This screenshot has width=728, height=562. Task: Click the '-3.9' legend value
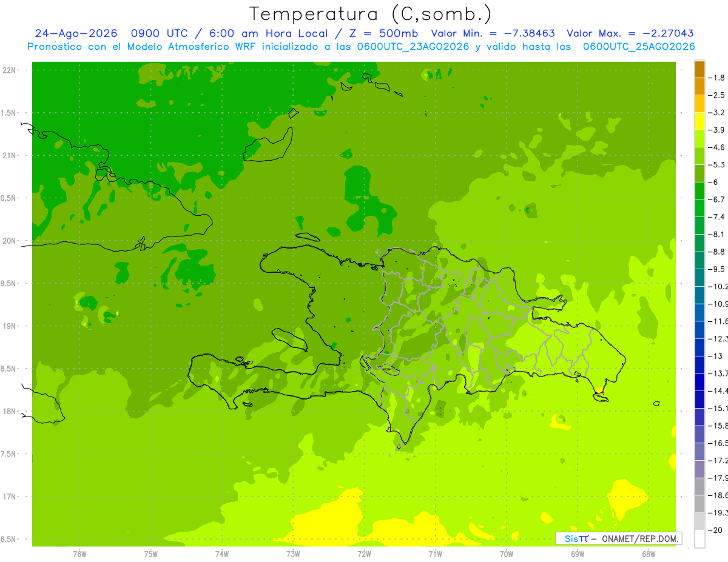point(717,130)
